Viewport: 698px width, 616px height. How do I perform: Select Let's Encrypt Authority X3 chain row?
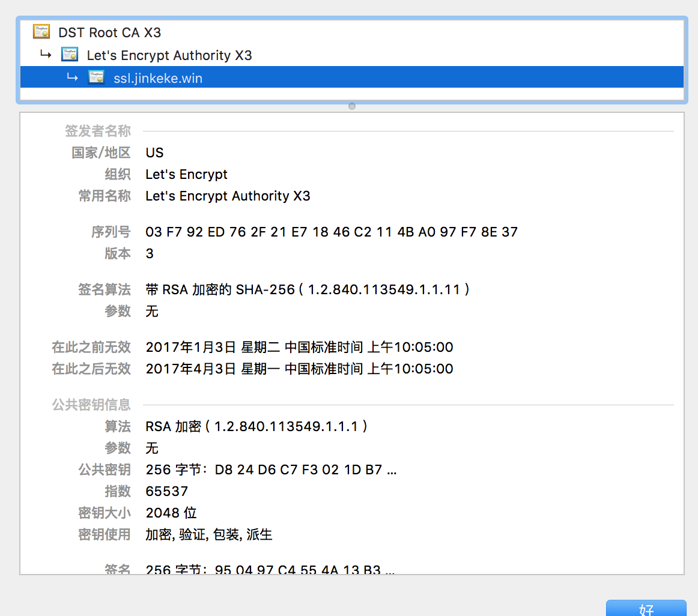[x=351, y=55]
